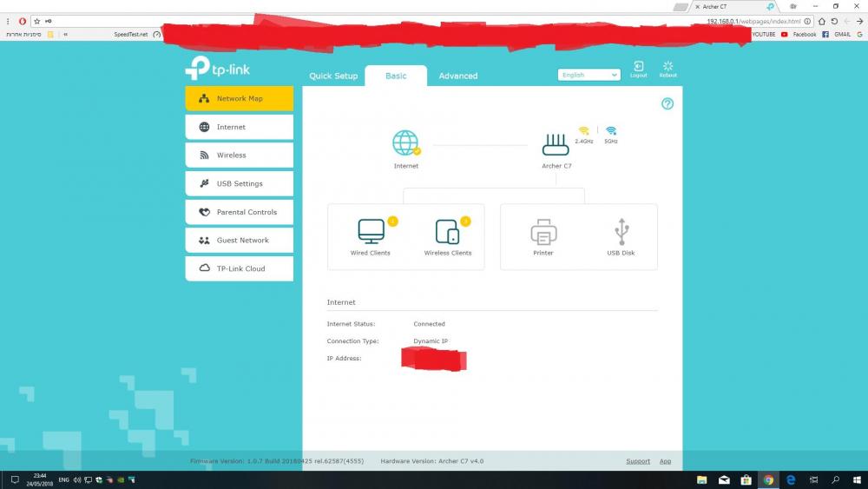
Task: Open Parental Controls in the sidebar
Action: (x=240, y=212)
